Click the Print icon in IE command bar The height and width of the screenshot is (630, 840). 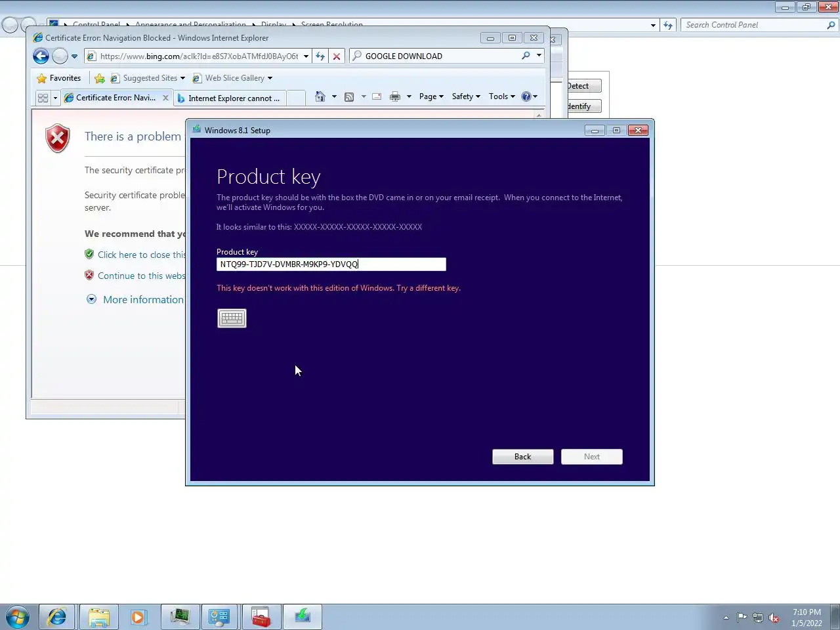pyautogui.click(x=395, y=96)
